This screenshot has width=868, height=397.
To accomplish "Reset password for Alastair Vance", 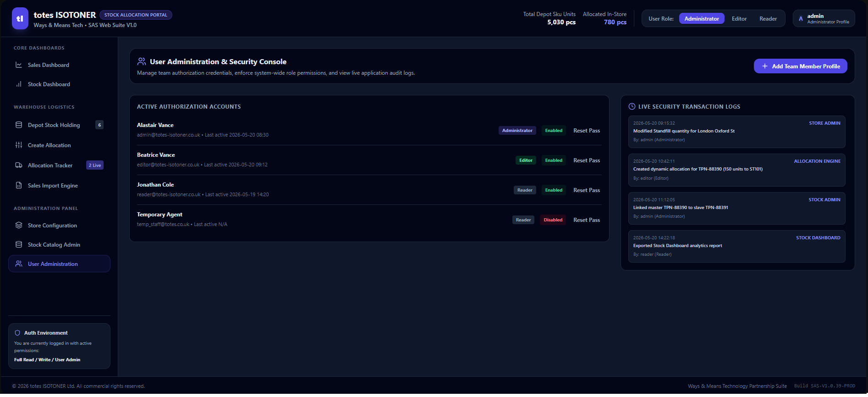I will (x=587, y=131).
